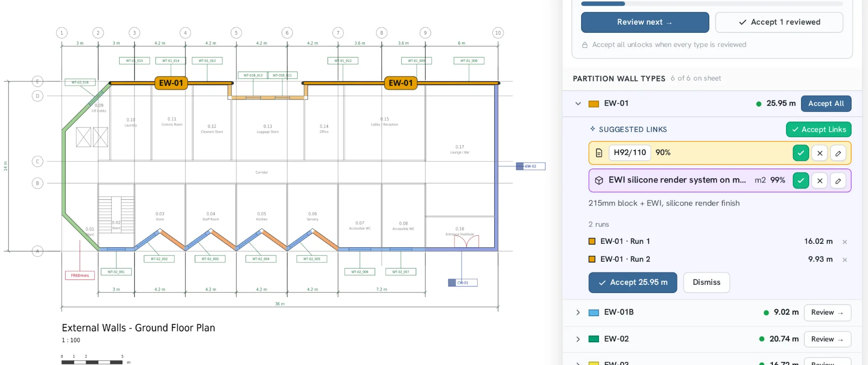Select the EW-01 Run 2 length 9.93 m
The image size is (868, 365).
coord(820,259)
